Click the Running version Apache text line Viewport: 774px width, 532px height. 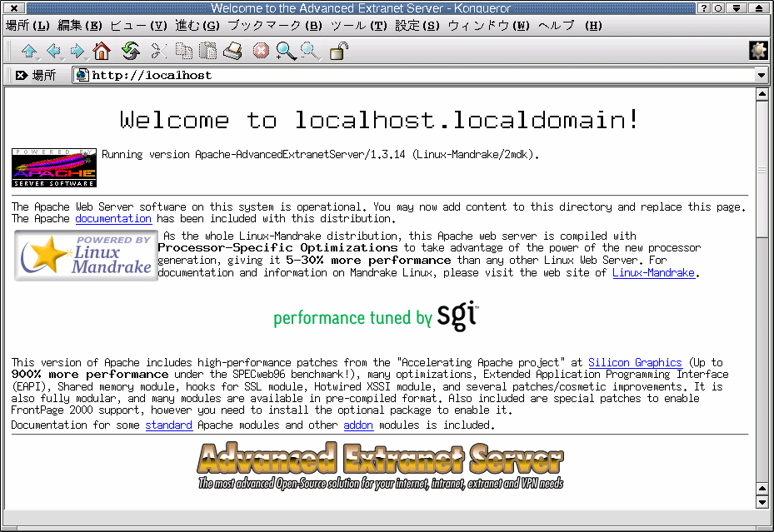click(x=321, y=154)
